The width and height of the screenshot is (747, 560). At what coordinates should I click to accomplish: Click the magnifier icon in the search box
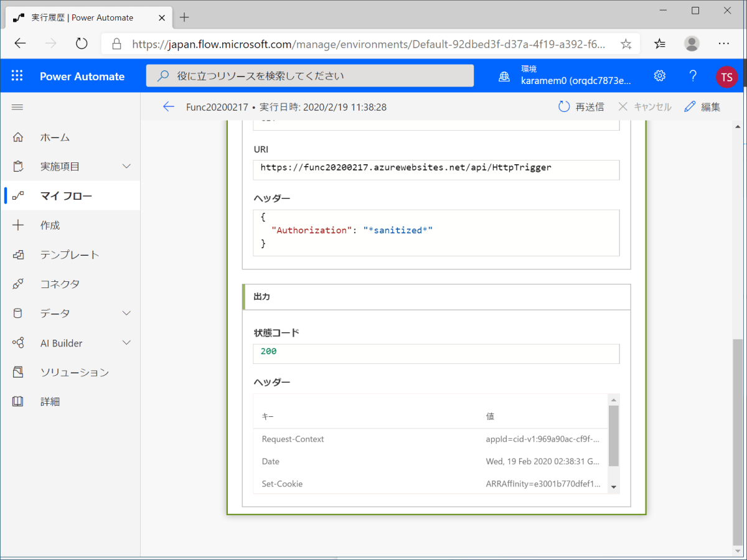tap(163, 76)
